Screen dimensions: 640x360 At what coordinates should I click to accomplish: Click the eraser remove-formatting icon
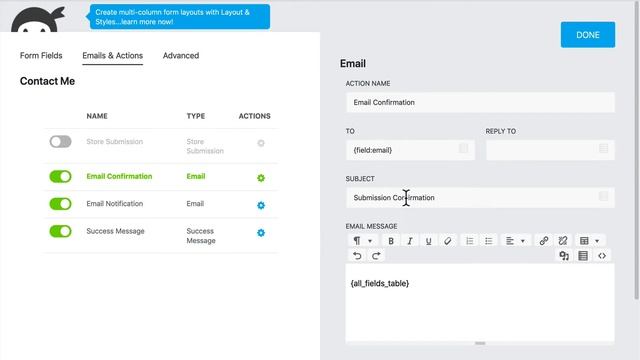pos(447,241)
